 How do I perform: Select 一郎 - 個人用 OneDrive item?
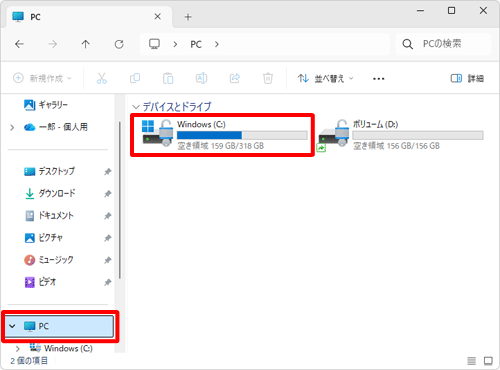click(x=55, y=127)
